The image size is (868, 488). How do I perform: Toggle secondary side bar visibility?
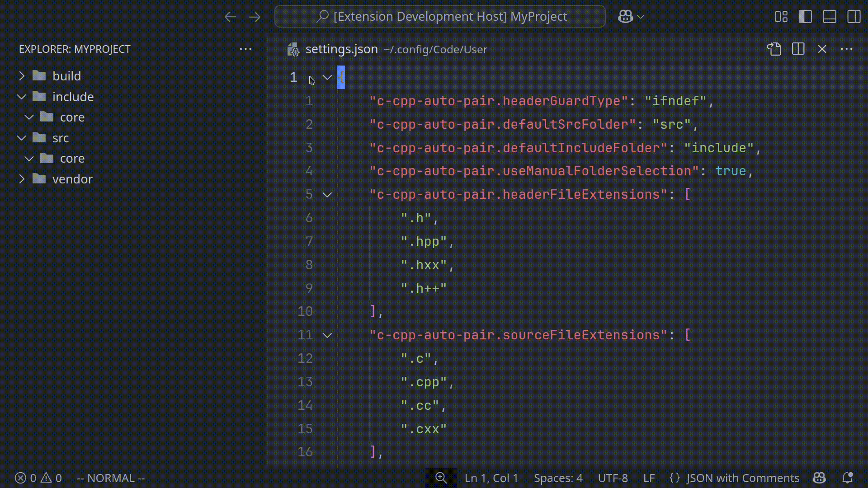pos(854,17)
